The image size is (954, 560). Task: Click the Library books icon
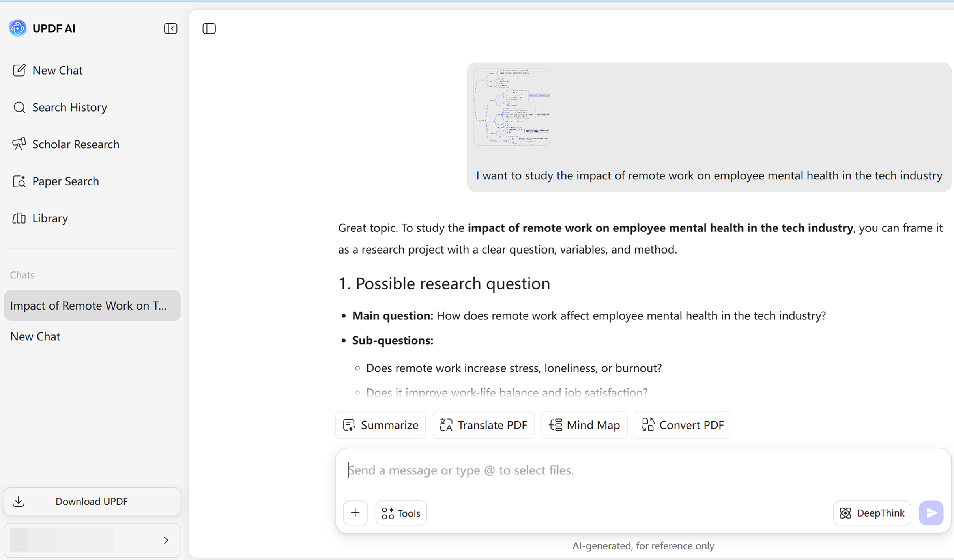click(19, 218)
